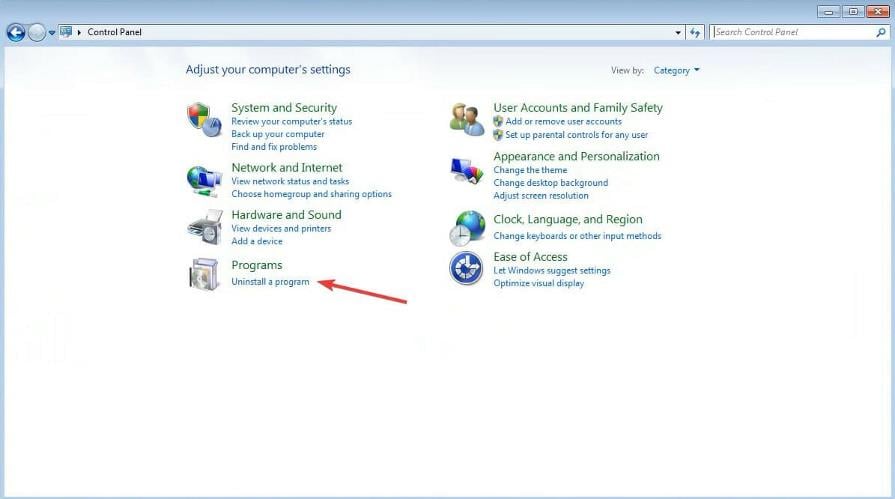This screenshot has width=895, height=499.
Task: Open recent pages dropdown next to Forward
Action: point(52,33)
